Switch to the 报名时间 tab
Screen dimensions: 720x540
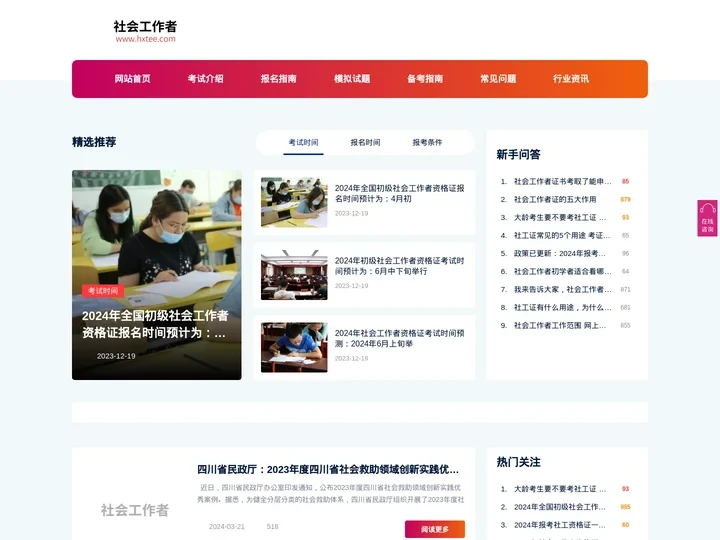pos(365,142)
